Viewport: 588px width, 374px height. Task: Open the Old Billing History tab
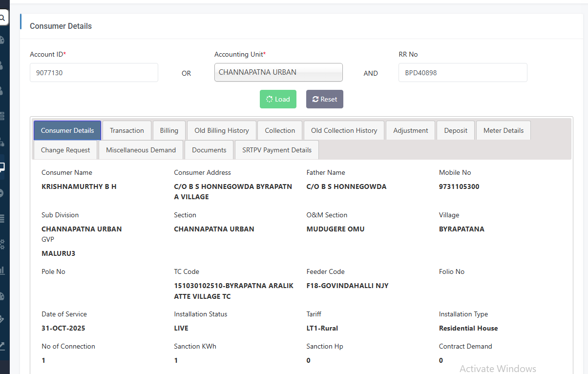point(222,130)
